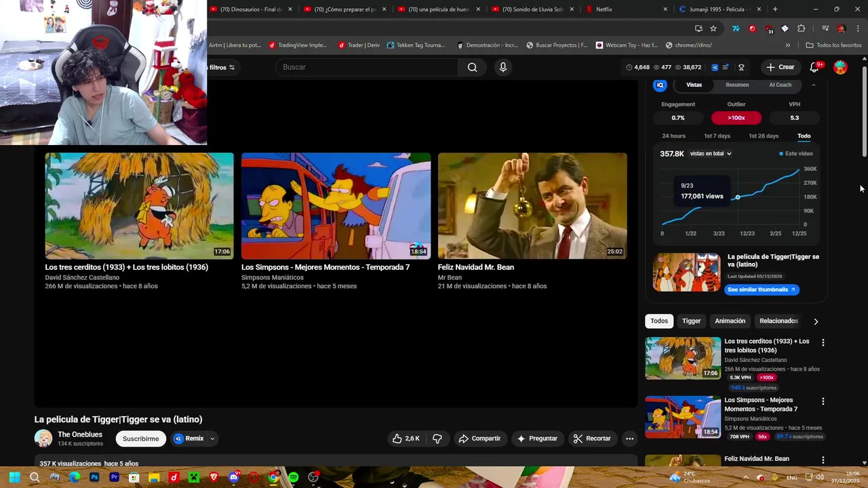This screenshot has width=868, height=488.
Task: Open the TradingView extension icon
Action: (x=735, y=28)
